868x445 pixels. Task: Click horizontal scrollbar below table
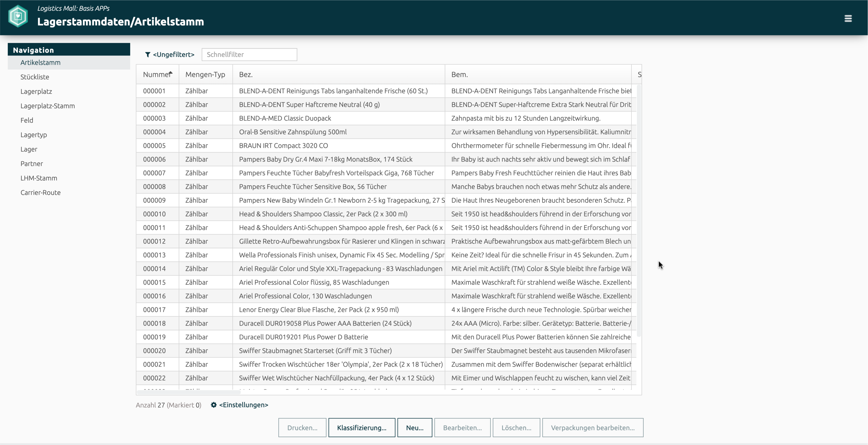189,392
